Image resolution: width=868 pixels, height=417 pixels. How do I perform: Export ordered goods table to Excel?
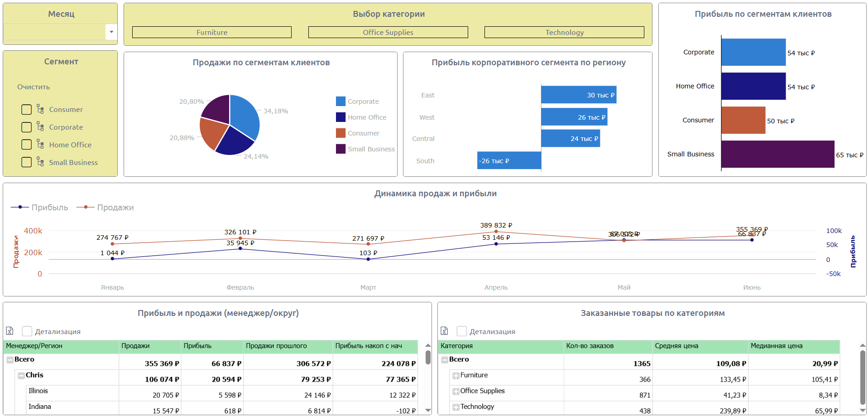444,331
